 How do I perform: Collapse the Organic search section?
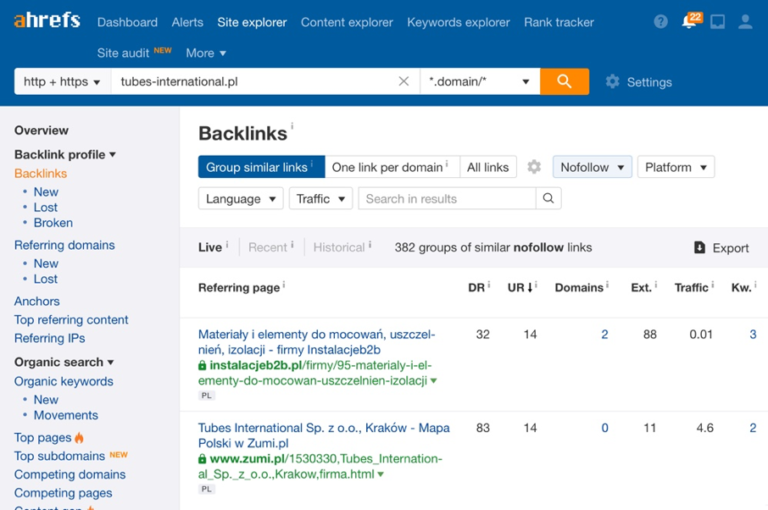point(64,362)
